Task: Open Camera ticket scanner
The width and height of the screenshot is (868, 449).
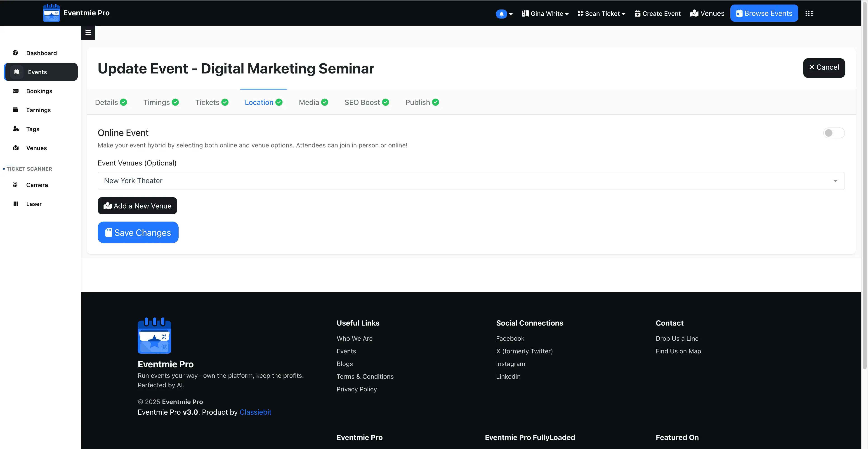Action: (37, 185)
